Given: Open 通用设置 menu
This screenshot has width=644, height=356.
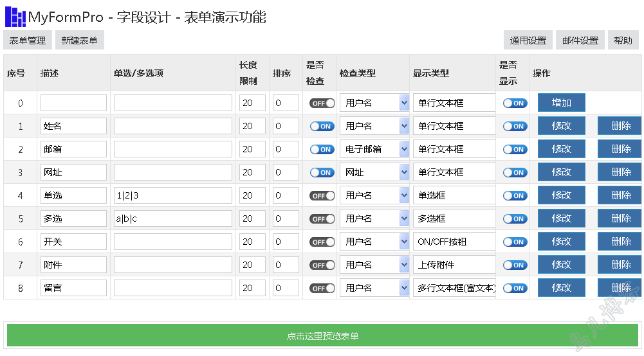Looking at the screenshot, I should [528, 40].
